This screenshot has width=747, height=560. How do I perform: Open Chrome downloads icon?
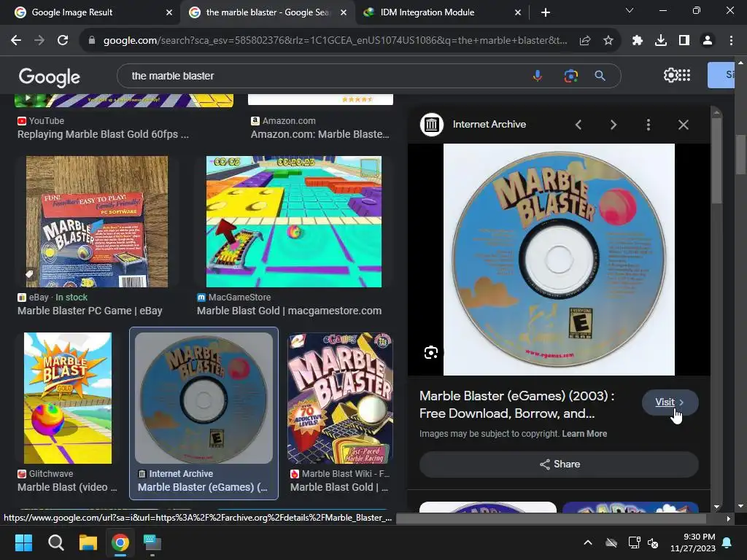(x=661, y=41)
